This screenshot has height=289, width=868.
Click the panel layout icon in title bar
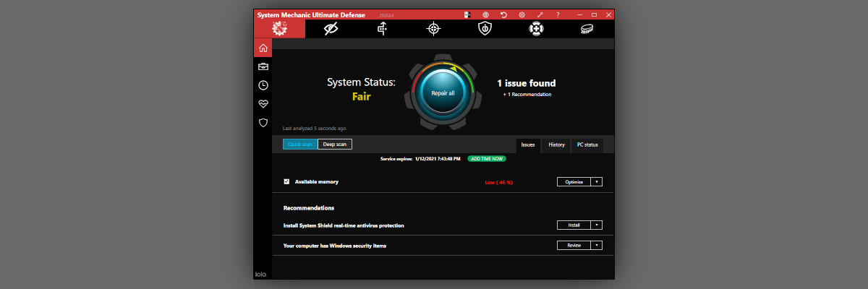[x=467, y=14]
